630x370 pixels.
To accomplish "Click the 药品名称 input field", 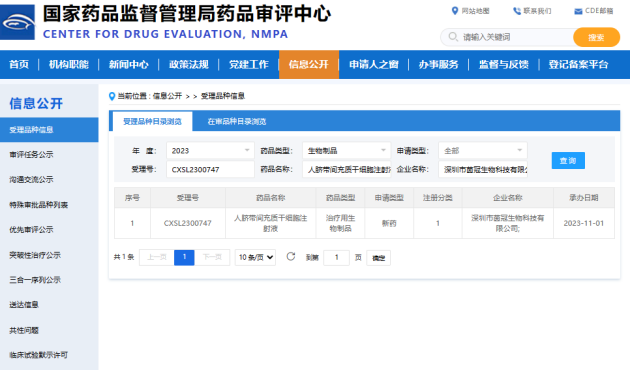I will point(346,170).
